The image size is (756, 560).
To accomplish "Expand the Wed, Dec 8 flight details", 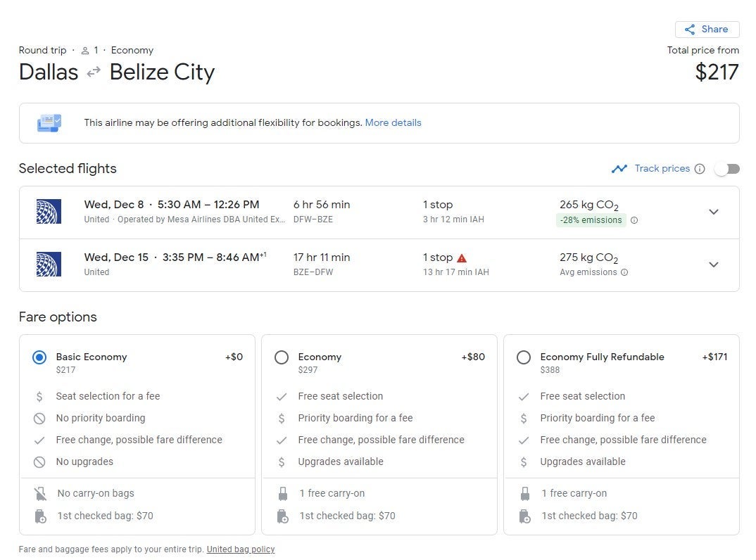I will 713,212.
